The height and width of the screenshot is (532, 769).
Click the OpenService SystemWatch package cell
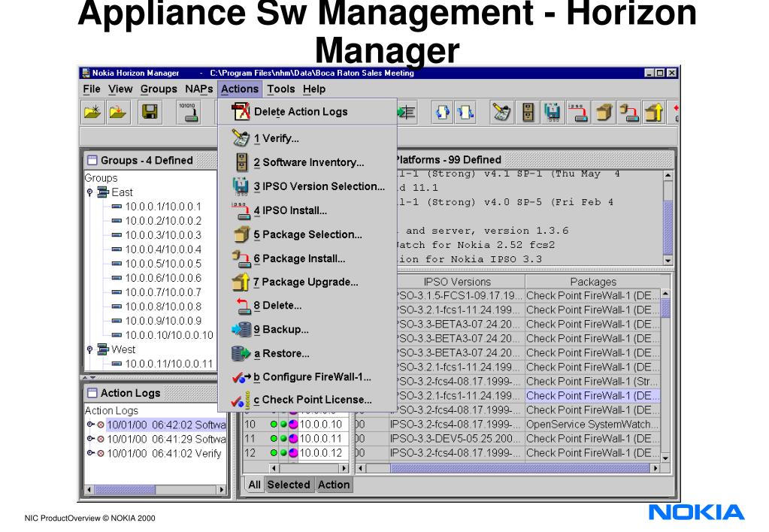pos(592,424)
